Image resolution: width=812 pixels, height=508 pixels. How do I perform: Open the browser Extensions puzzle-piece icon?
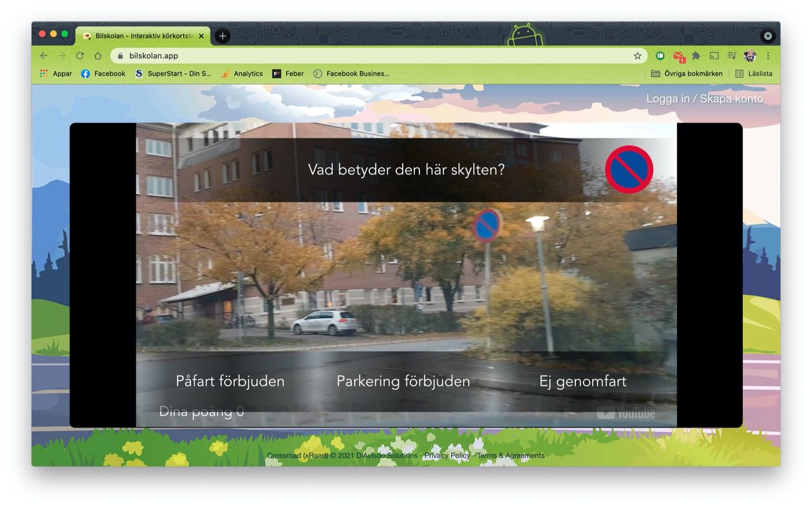tap(696, 56)
